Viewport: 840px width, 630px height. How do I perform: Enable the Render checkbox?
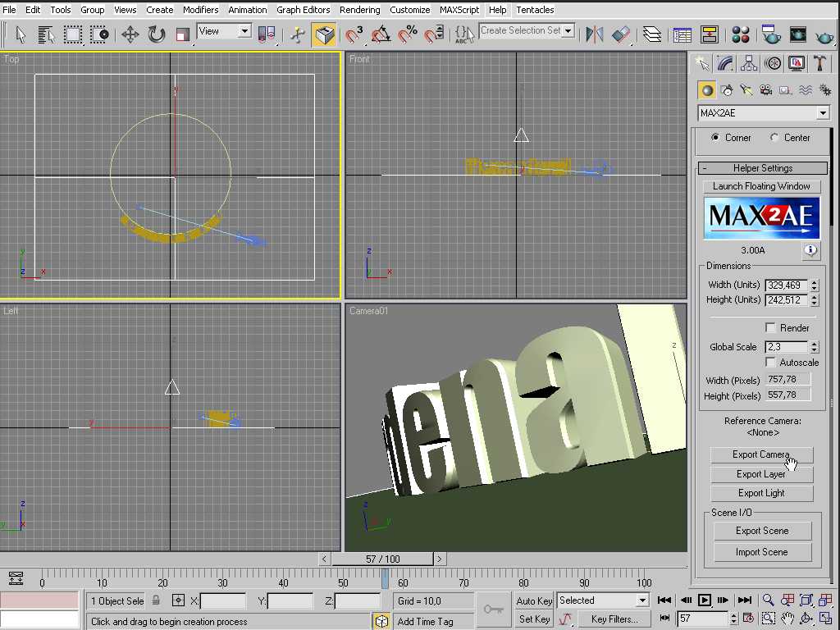(770, 327)
